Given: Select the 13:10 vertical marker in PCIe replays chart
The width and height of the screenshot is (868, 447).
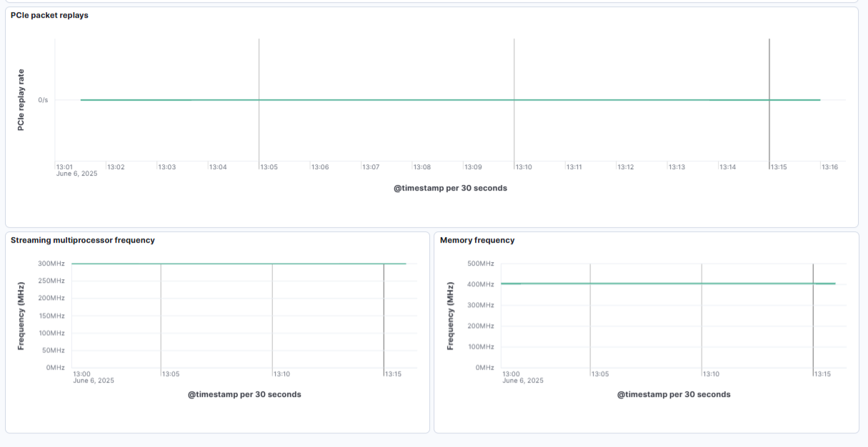Looking at the screenshot, I should click(x=514, y=71).
